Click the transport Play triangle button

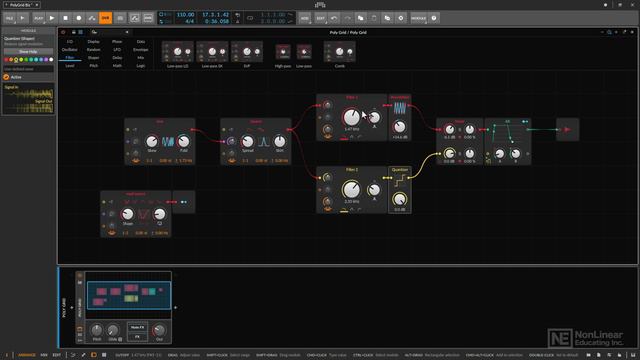(x=52, y=18)
